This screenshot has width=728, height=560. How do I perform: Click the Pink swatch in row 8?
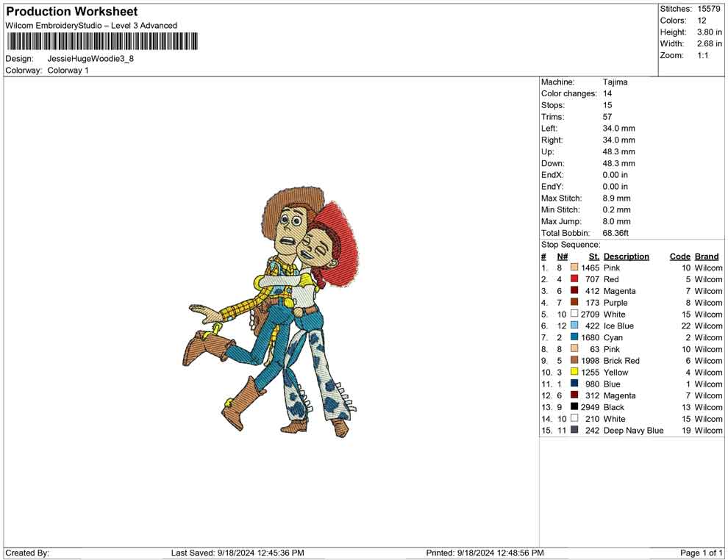coord(574,348)
